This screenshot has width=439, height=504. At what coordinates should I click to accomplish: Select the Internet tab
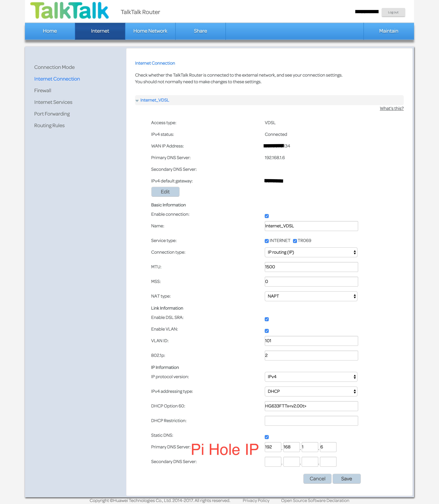(x=100, y=31)
